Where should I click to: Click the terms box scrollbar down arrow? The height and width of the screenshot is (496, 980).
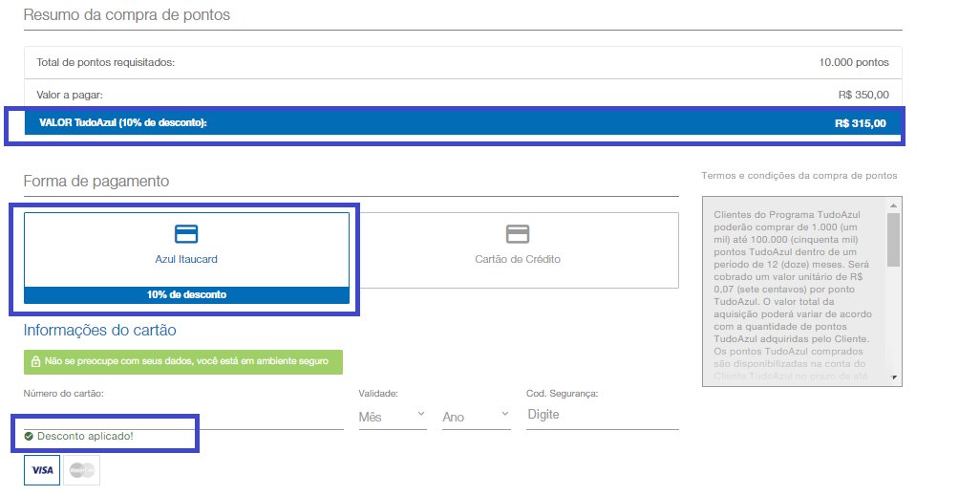click(x=893, y=377)
